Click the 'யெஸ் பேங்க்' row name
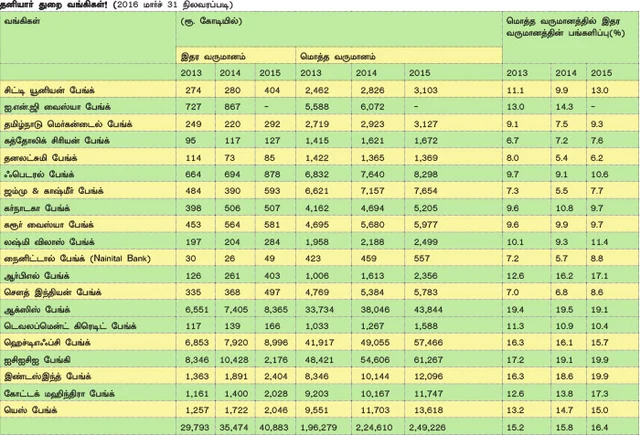 coord(31,411)
